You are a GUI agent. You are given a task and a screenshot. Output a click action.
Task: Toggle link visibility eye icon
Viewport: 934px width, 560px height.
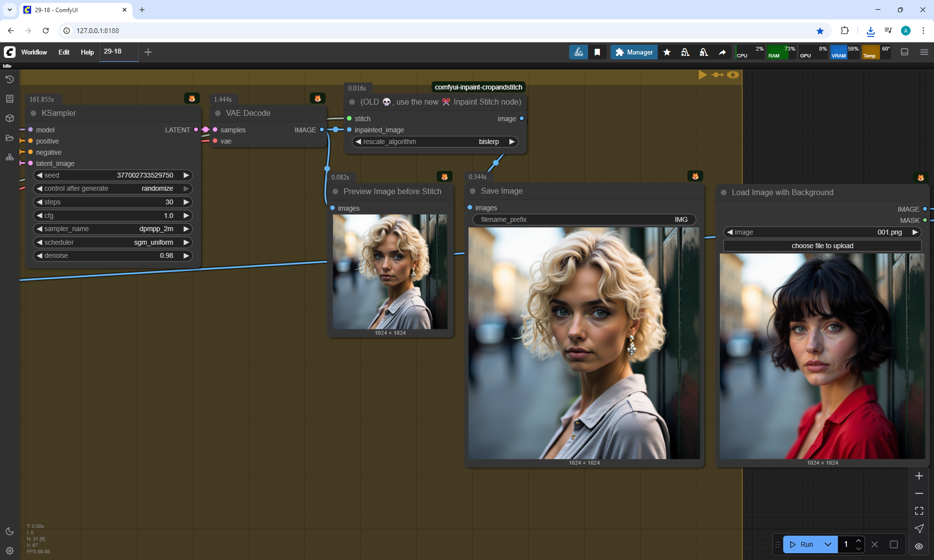[919, 546]
